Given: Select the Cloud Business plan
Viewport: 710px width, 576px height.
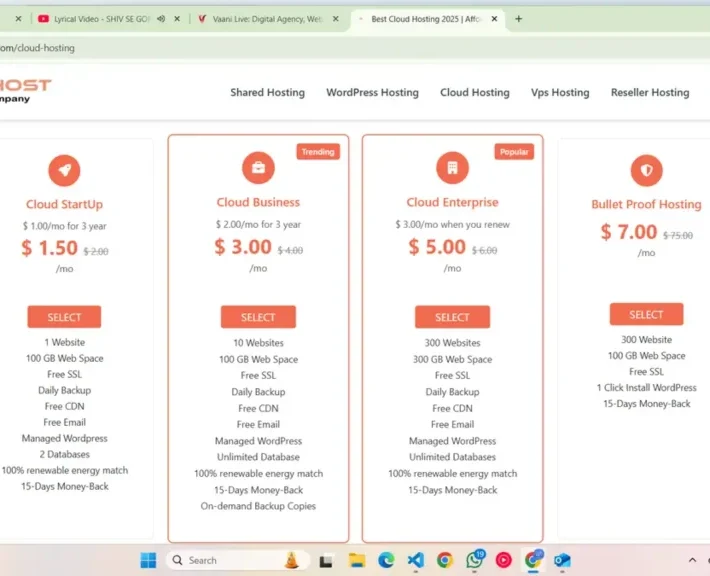Looking at the screenshot, I should [258, 317].
